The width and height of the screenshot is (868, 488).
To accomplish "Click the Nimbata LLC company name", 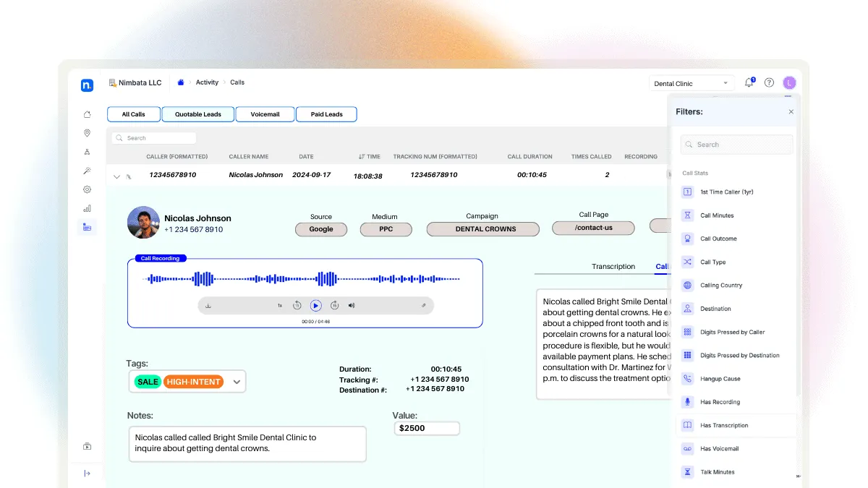I will [140, 83].
